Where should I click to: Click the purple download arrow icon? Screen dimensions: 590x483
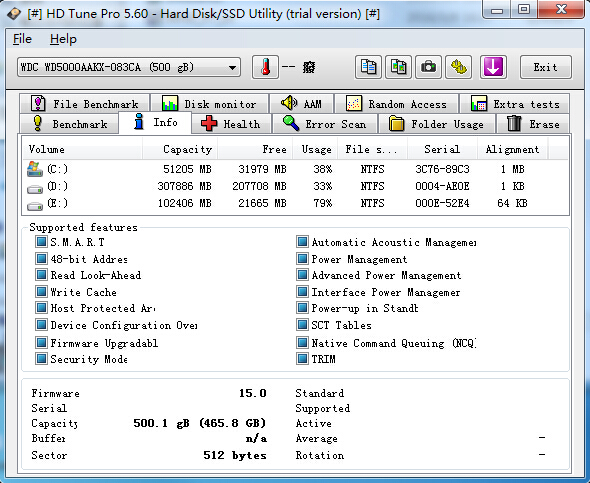(493, 67)
